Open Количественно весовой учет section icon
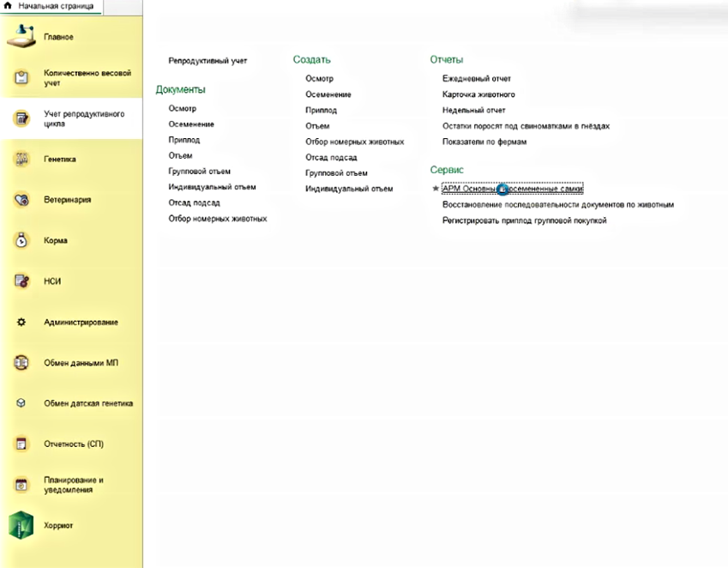Screen dimensions: 728x568 pos(22,78)
